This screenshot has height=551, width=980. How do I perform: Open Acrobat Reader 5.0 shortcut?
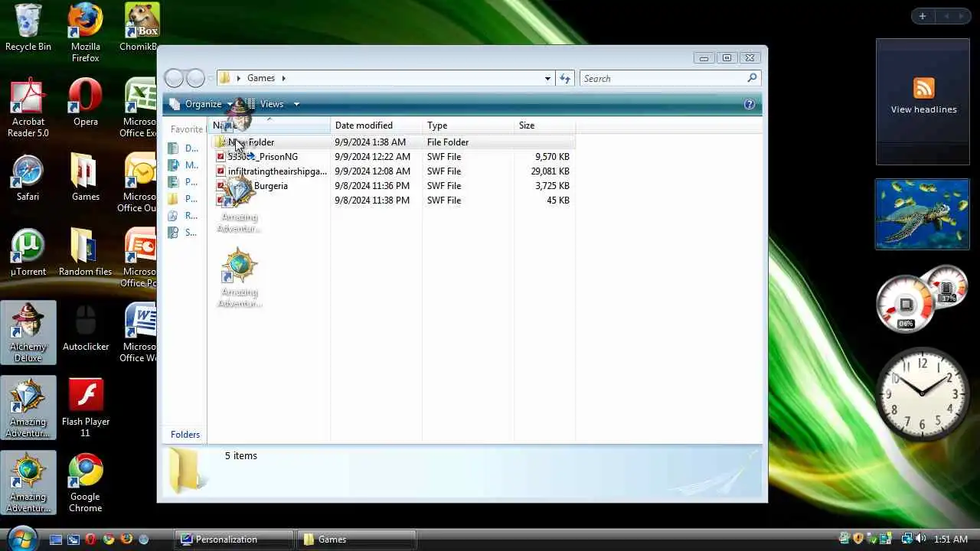coord(28,108)
